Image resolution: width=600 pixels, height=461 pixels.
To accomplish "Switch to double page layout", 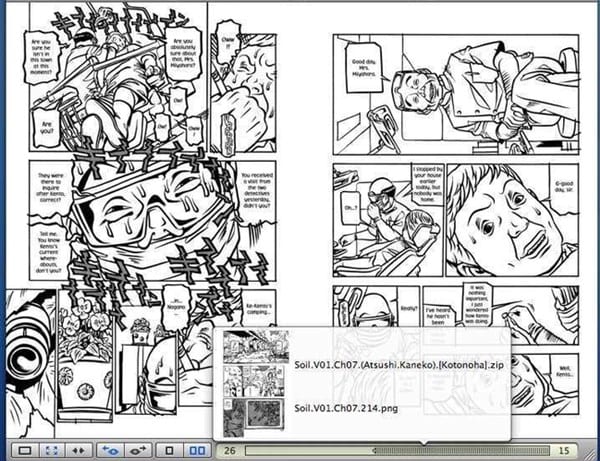I will [197, 450].
